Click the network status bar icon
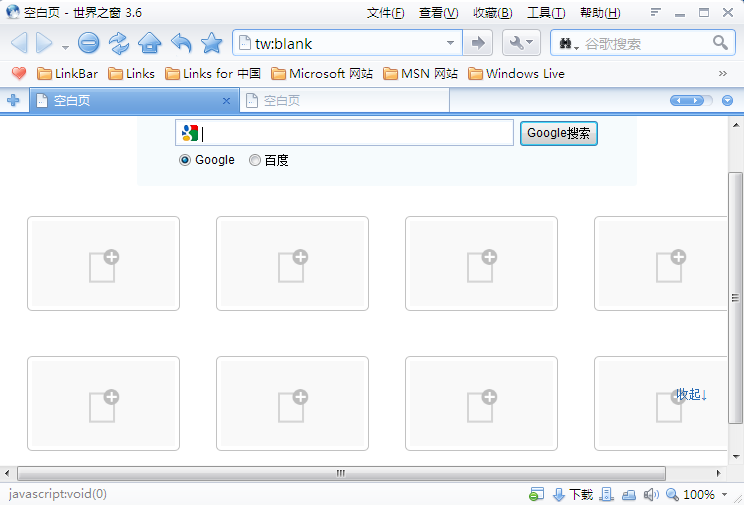The image size is (744, 505). pos(629,495)
